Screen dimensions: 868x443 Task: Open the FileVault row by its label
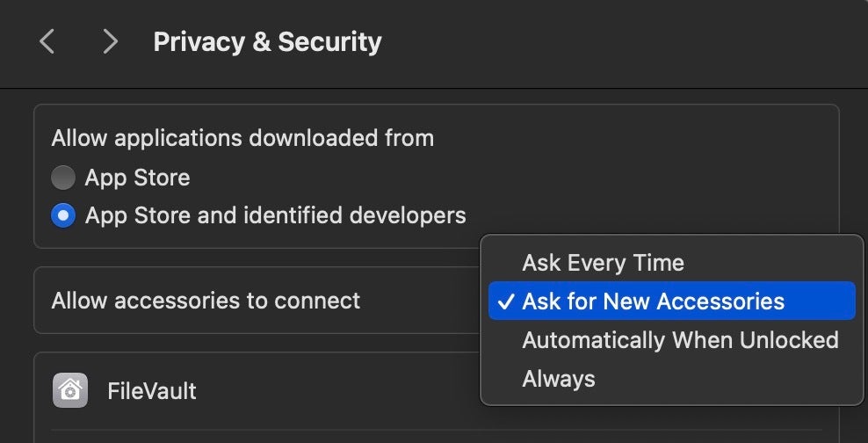pos(152,390)
